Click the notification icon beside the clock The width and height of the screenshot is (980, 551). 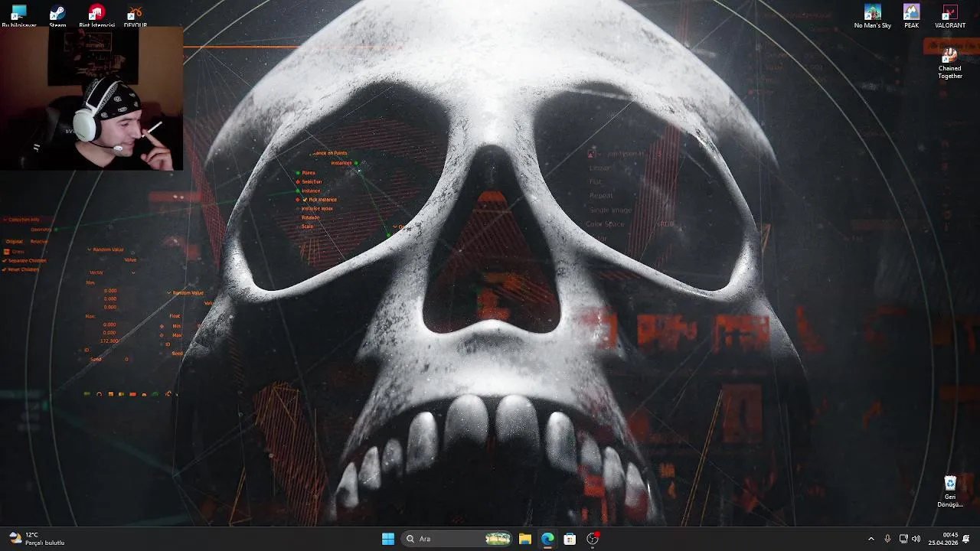pyautogui.click(x=966, y=539)
